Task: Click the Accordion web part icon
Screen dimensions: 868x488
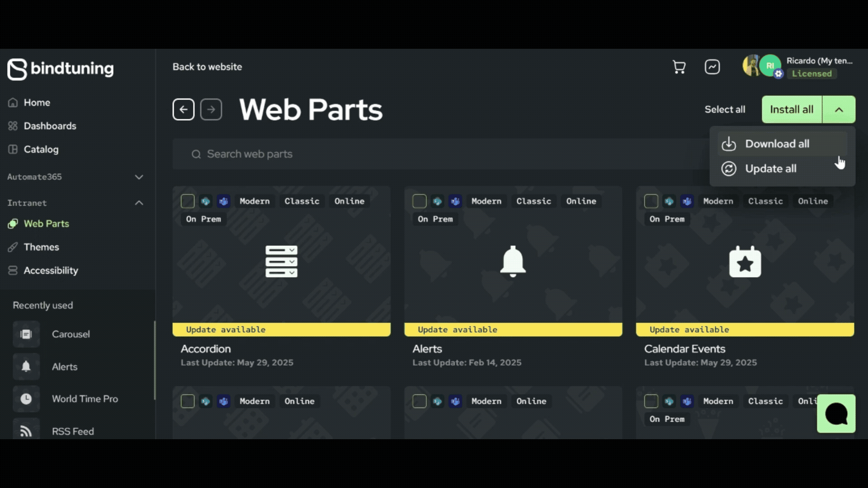Action: point(281,261)
